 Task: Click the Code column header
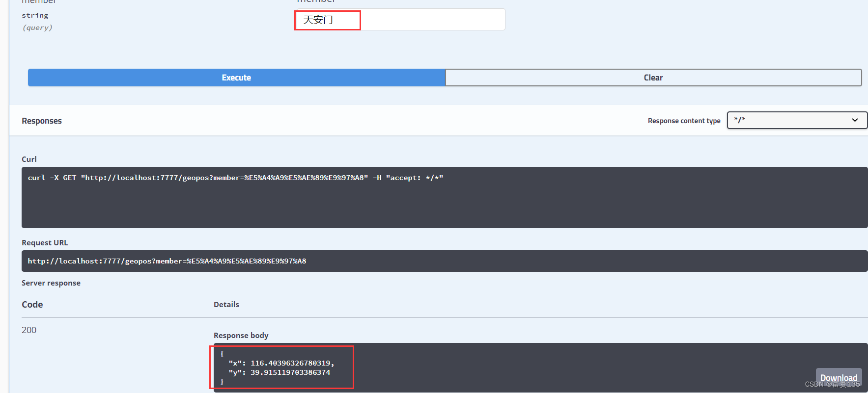pyautogui.click(x=32, y=304)
